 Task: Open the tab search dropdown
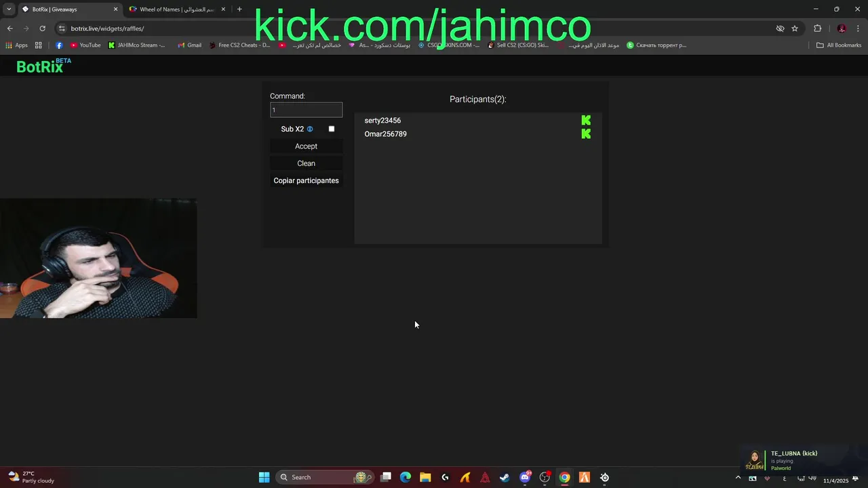click(9, 9)
